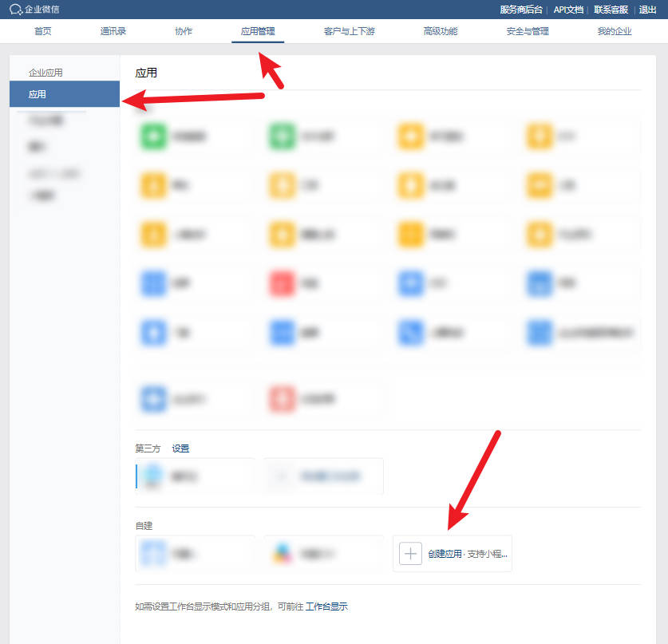Click the 设置 link next to 第三方
The image size is (668, 644).
point(180,448)
